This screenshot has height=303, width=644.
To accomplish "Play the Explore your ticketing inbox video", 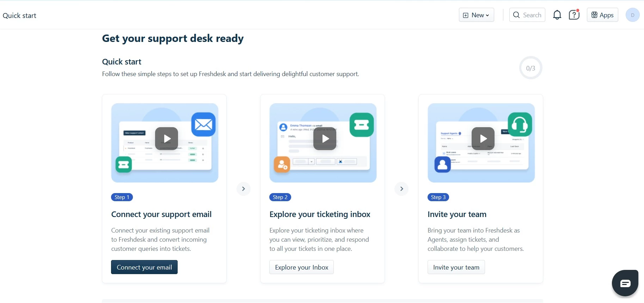I will 325,138.
